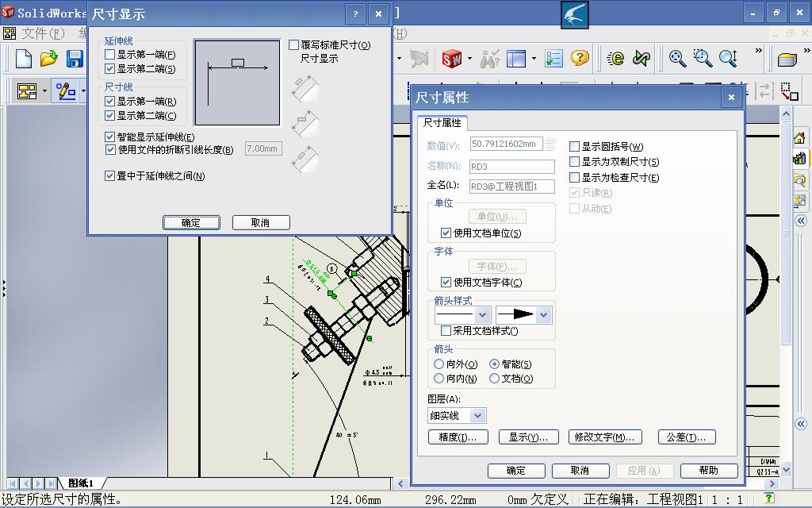The height and width of the screenshot is (508, 812).
Task: Click the 公差(T)... button
Action: (687, 437)
